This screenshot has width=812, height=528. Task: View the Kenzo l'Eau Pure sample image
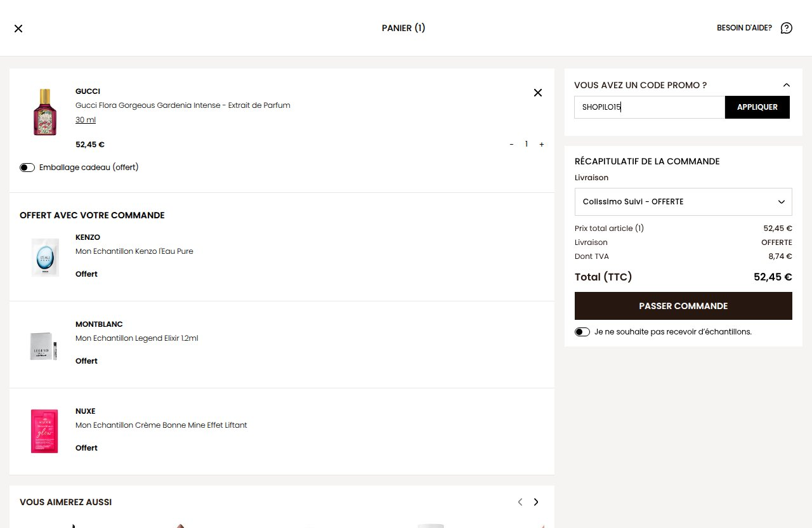(x=45, y=257)
